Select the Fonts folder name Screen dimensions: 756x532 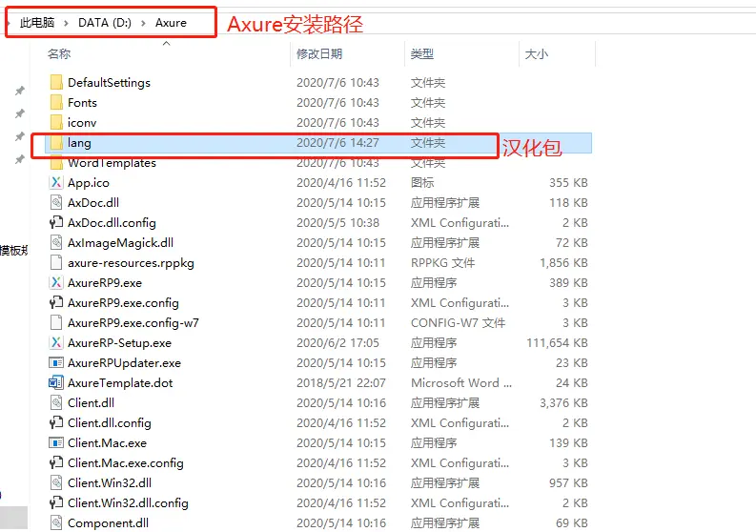(x=82, y=103)
